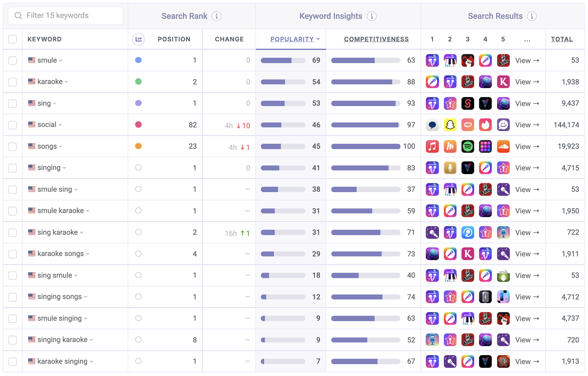Expand dropdown arrow next to sing keyword
588x376 pixels.
55,104
